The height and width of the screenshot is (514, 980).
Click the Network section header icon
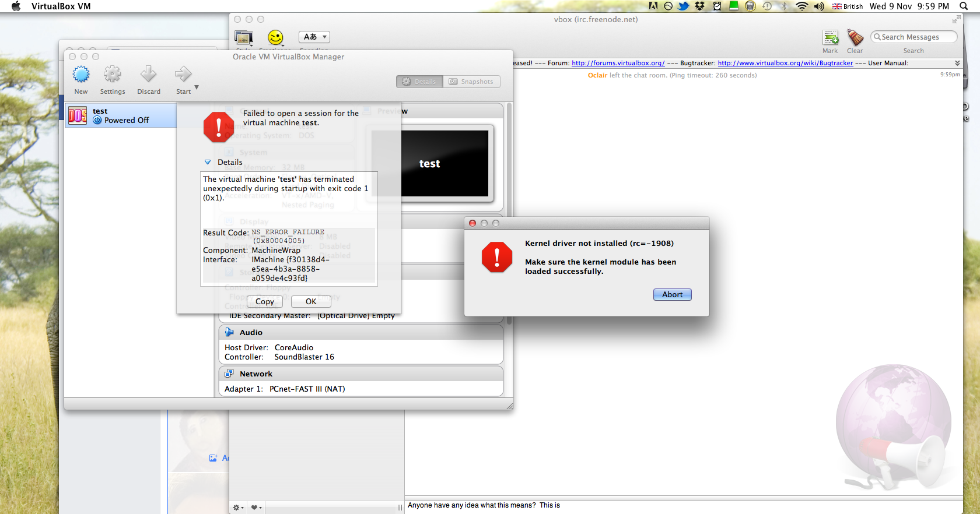(229, 374)
